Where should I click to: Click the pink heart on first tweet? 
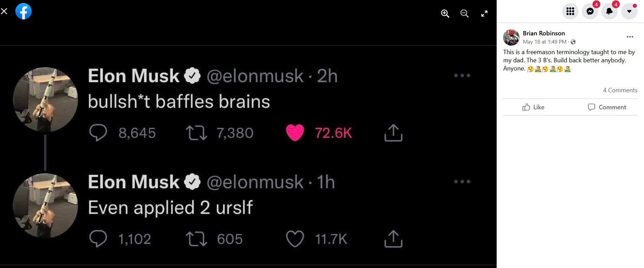295,133
